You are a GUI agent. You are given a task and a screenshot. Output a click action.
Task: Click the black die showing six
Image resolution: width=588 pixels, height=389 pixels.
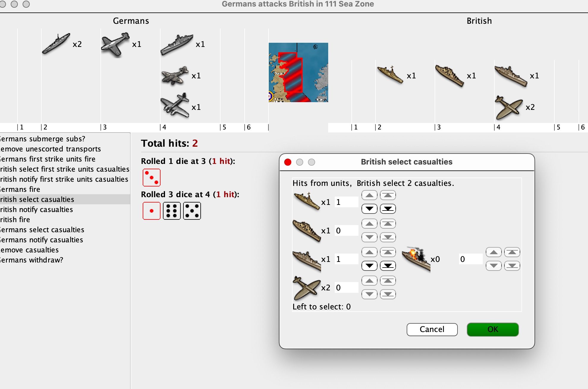coord(172,211)
